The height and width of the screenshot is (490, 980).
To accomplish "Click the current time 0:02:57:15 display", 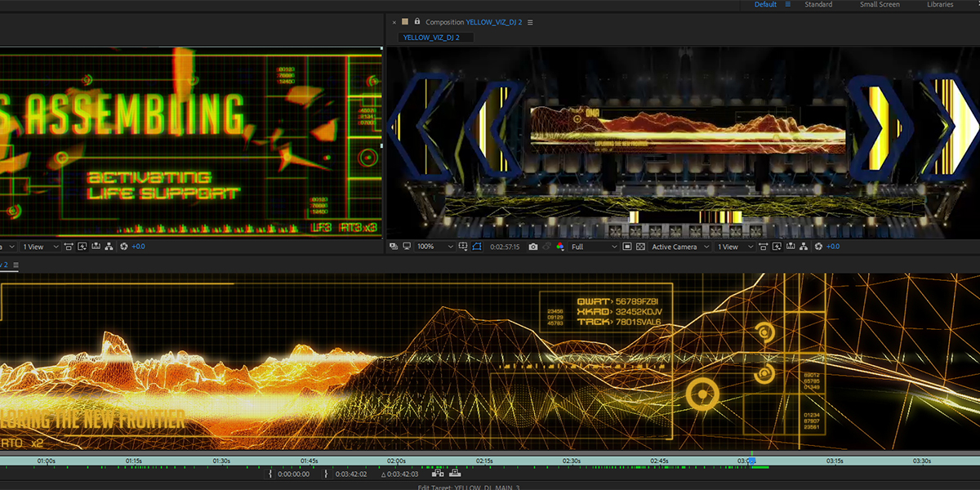I will (506, 247).
